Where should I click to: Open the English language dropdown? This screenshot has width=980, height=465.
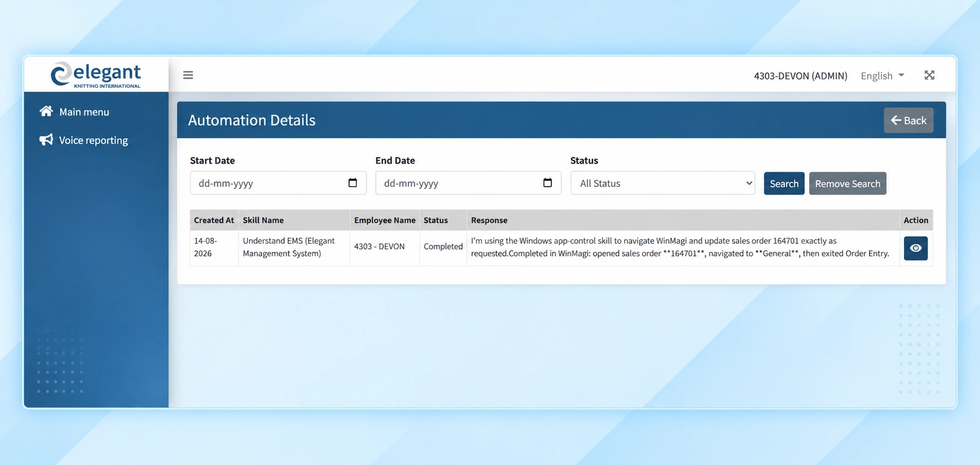[883, 76]
